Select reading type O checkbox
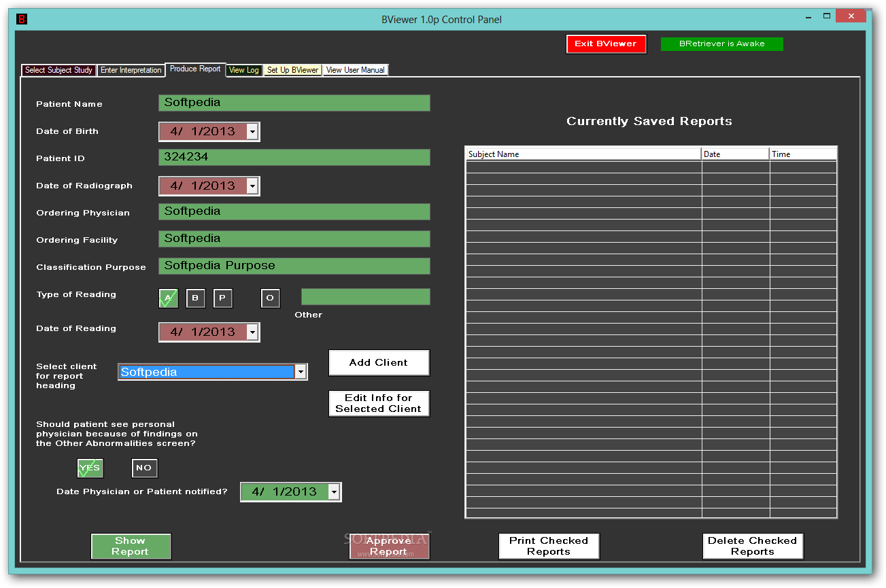The image size is (886, 588). (x=270, y=298)
